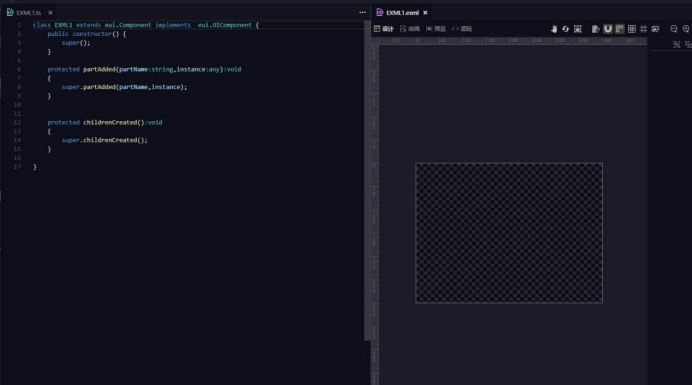This screenshot has width=692, height=385.
Task: Click the 'super();' statement in code
Action: click(76, 43)
